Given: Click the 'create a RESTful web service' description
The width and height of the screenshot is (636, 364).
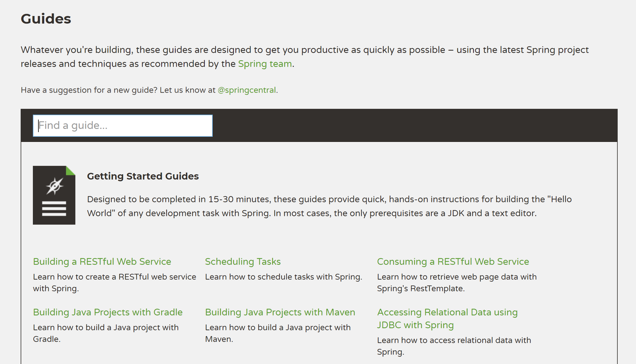Looking at the screenshot, I should coord(114,283).
